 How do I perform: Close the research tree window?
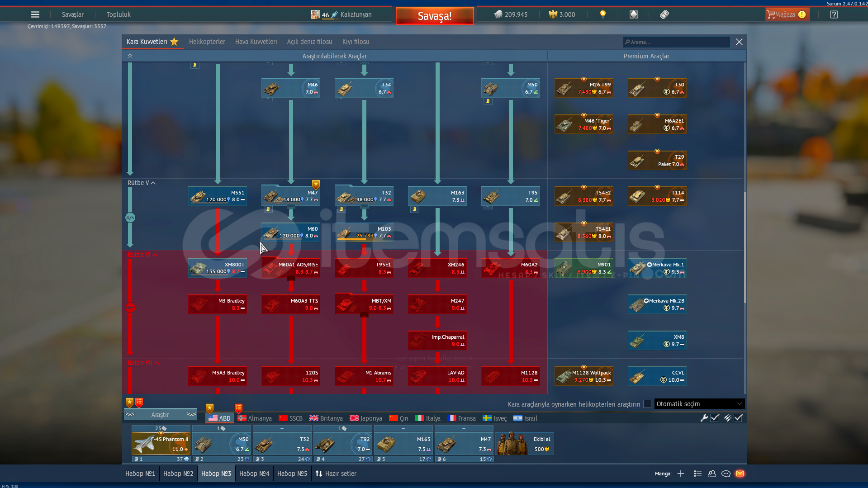[739, 42]
